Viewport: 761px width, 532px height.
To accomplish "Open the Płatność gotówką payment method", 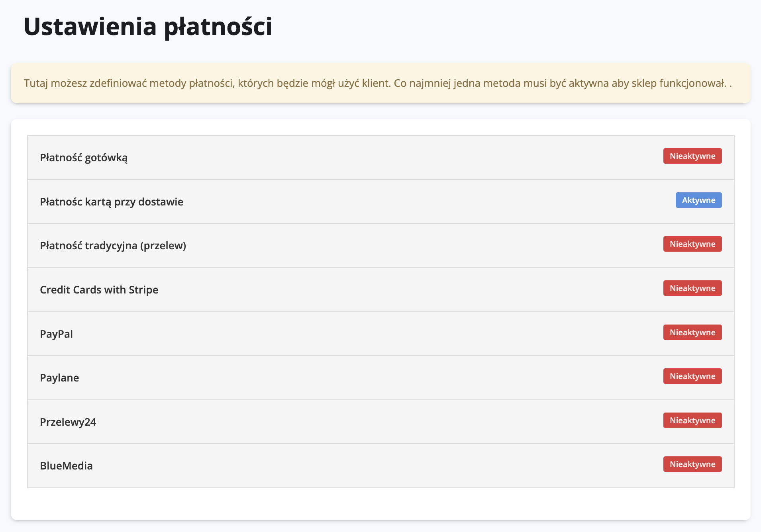I will click(84, 158).
